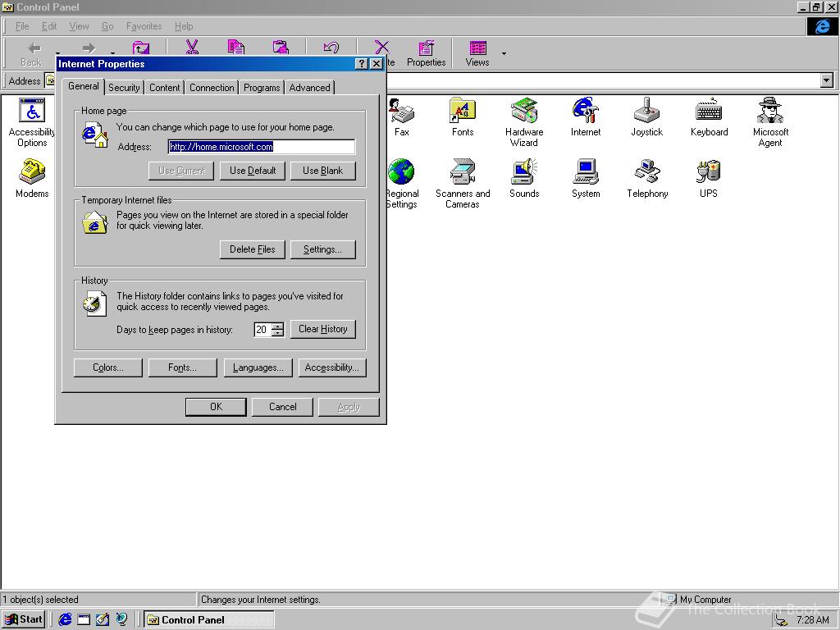Open the Microsoft Agent icon
Image resolution: width=840 pixels, height=630 pixels.
pos(770,122)
